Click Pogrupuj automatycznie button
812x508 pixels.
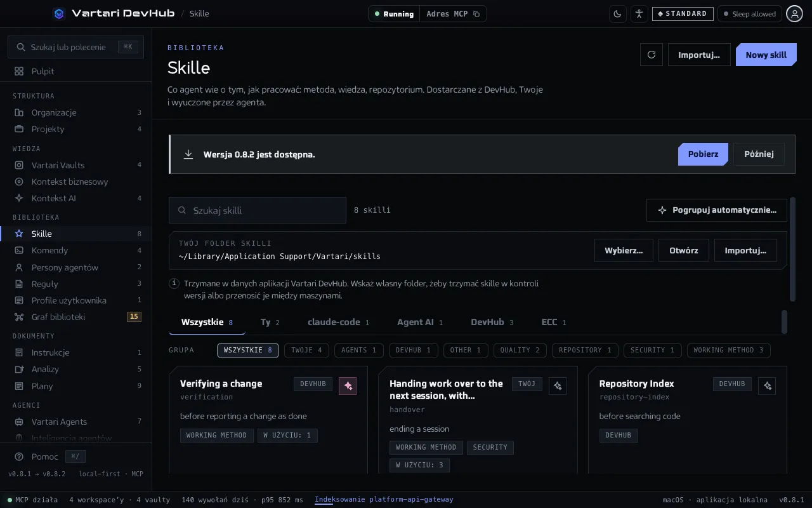click(717, 210)
